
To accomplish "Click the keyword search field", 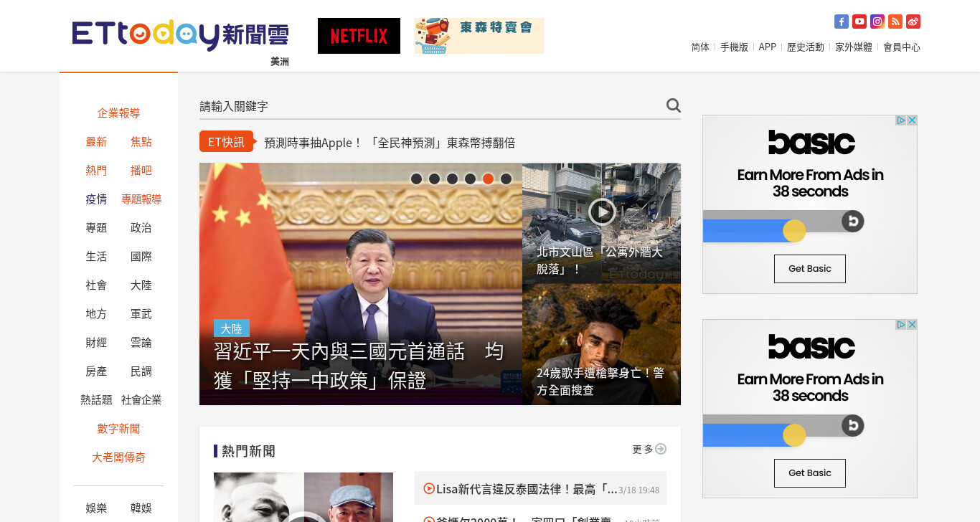I will click(430, 106).
